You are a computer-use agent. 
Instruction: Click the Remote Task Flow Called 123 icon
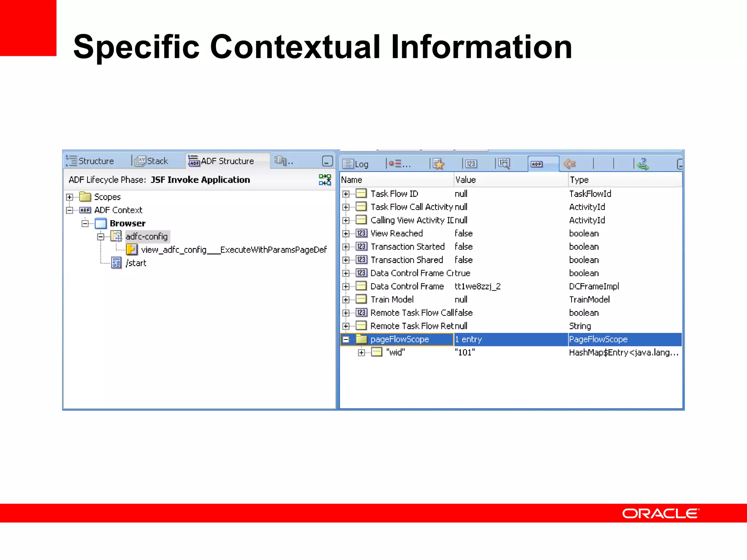pyautogui.click(x=361, y=312)
